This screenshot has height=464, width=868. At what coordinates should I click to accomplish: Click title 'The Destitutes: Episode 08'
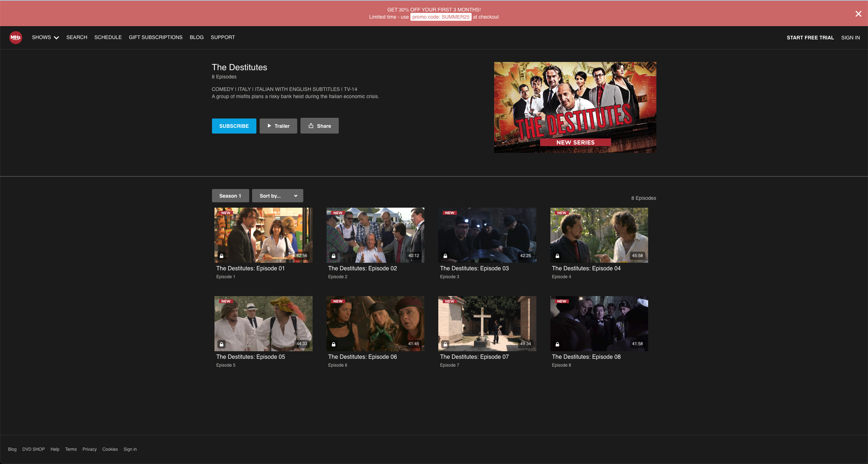coord(586,357)
